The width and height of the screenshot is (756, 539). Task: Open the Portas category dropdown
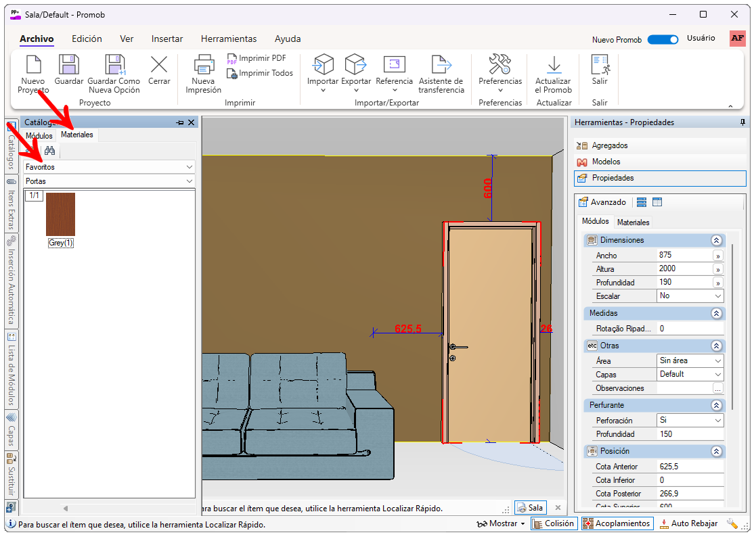109,181
